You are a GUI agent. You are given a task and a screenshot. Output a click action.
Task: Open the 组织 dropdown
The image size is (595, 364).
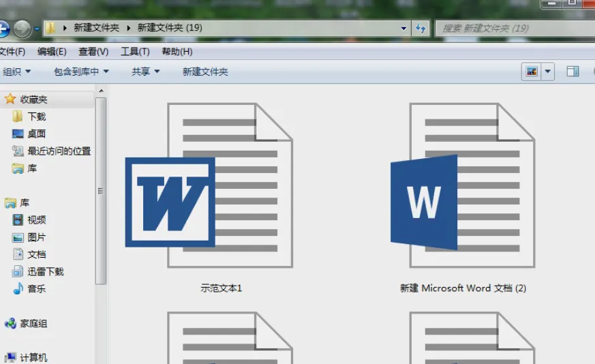[x=16, y=72]
